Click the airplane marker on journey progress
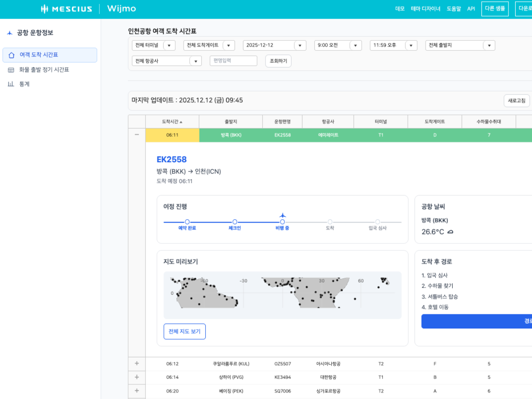The image size is (532, 399). point(282,215)
